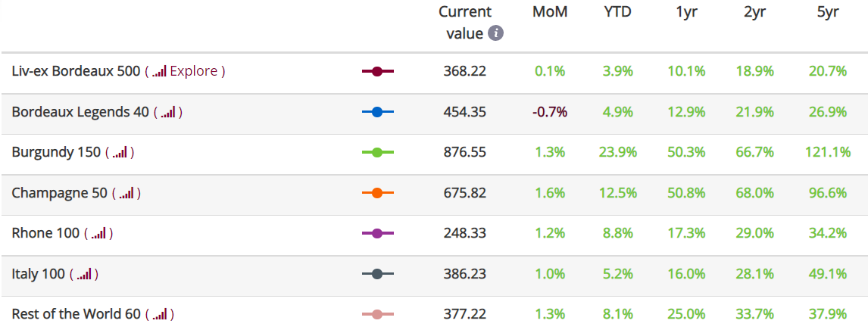Toggle the dark red Liv-ex Bordeaux 500 line marker
The image size is (868, 333).
[377, 71]
